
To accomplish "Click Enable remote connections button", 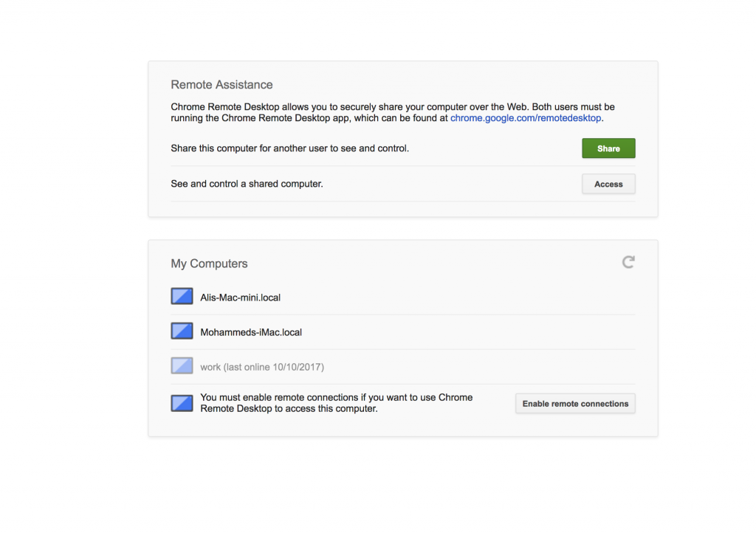I will click(575, 404).
